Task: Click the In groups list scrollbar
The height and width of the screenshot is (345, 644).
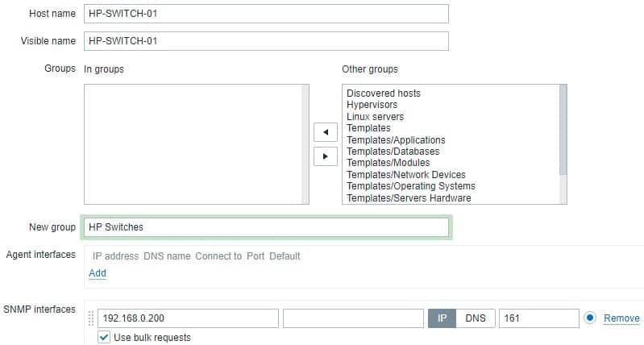Action: [305, 144]
